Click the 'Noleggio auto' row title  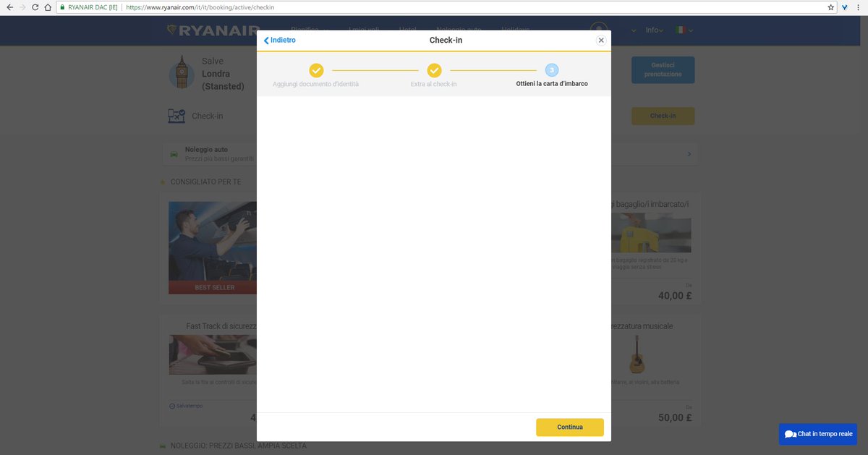206,150
